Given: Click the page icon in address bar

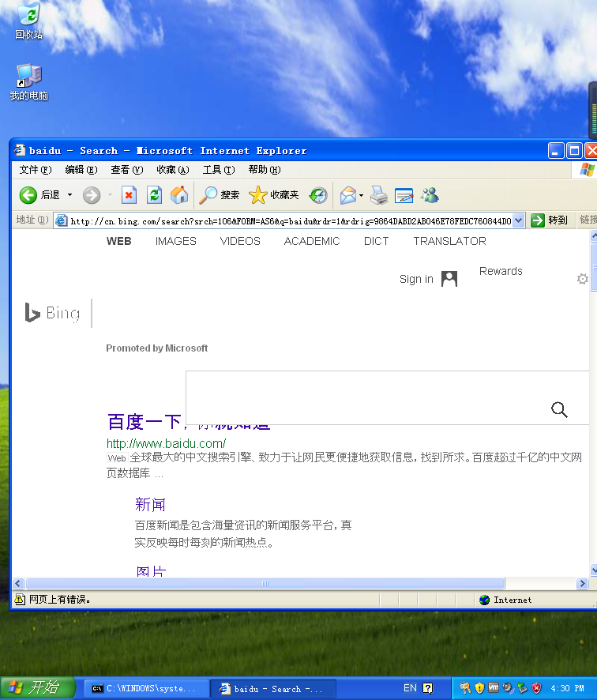Looking at the screenshot, I should pyautogui.click(x=62, y=220).
